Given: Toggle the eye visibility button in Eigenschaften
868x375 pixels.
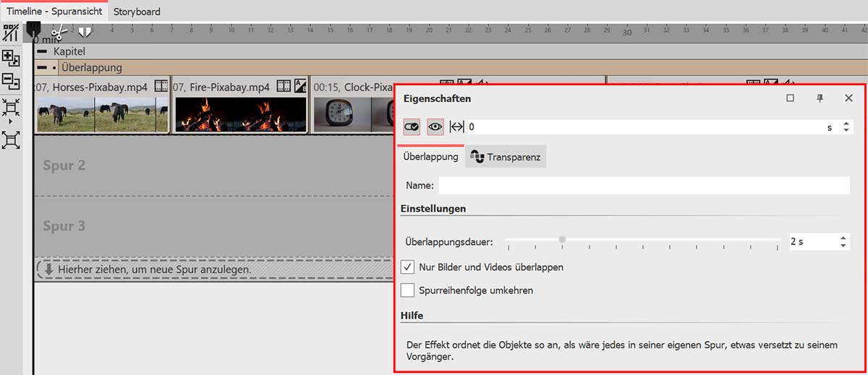Looking at the screenshot, I should [435, 126].
